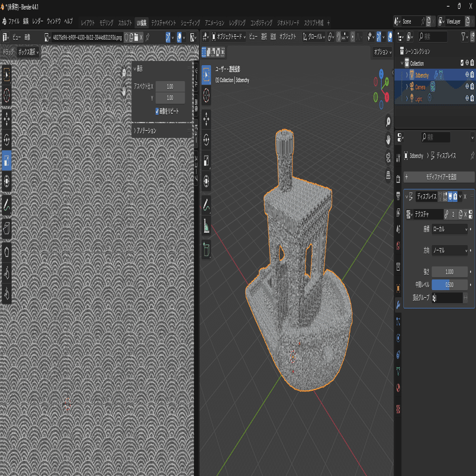Select the Move tool in the image editor toolbar
This screenshot has width=476, height=476.
[7, 118]
